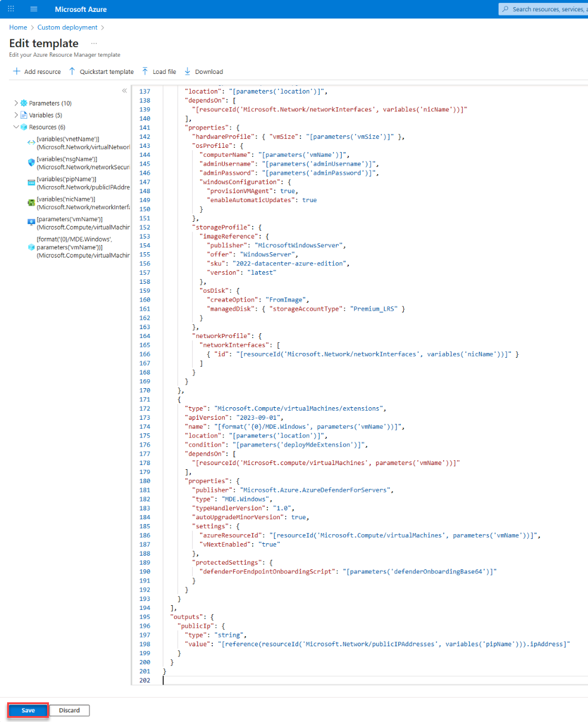The image size is (588, 722).
Task: Click "protectedSettings" key on line 189
Action: tap(227, 562)
